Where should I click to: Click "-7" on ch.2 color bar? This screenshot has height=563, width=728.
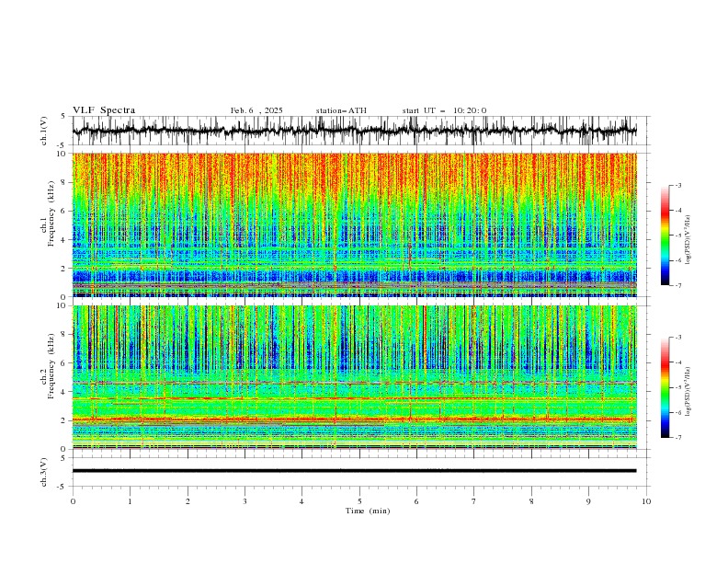coord(677,438)
